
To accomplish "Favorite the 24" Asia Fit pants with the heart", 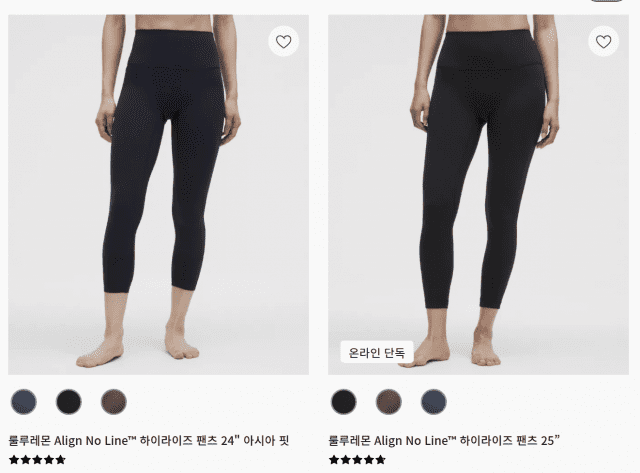I will pos(283,41).
